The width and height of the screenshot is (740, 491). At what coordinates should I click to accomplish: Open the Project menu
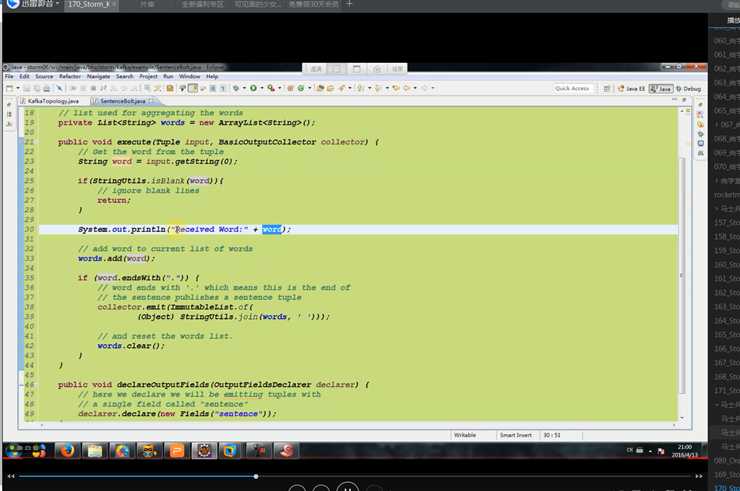pos(148,76)
